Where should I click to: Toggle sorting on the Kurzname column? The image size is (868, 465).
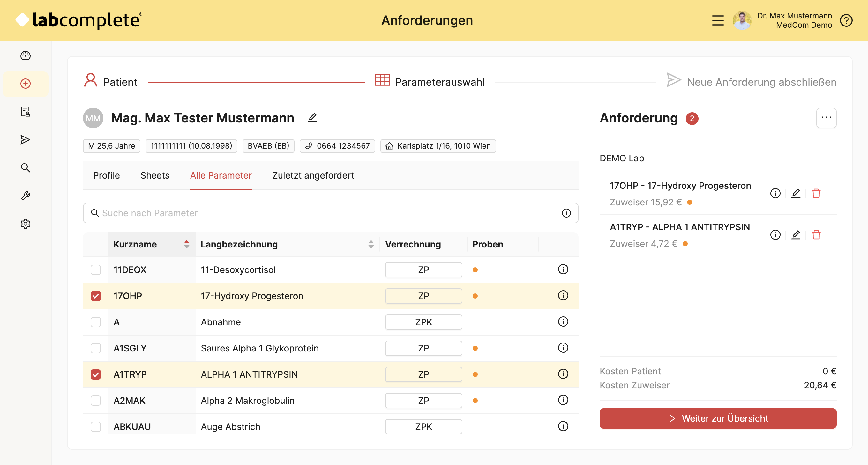tap(186, 244)
